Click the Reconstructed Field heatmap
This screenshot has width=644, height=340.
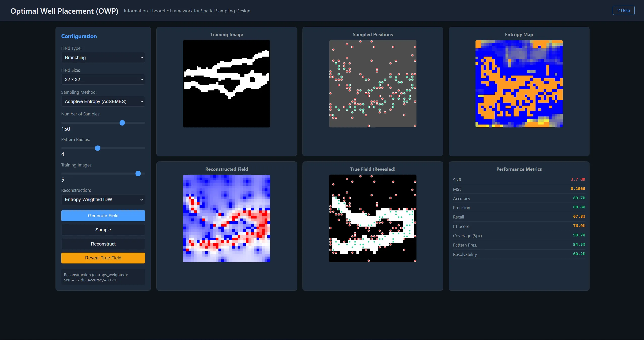226,219
